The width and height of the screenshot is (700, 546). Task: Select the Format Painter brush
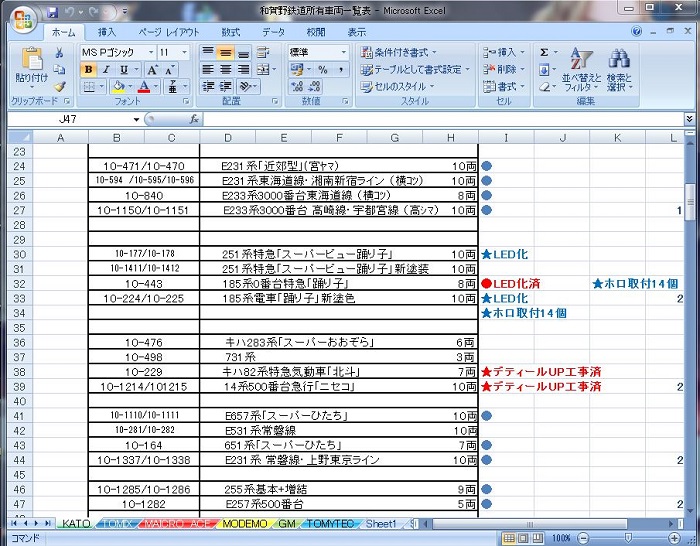59,86
